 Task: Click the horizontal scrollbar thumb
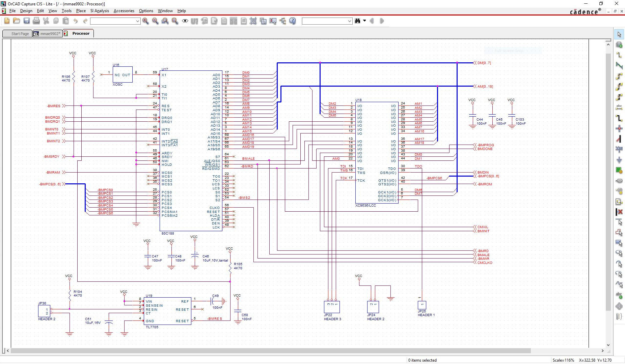tap(270, 351)
